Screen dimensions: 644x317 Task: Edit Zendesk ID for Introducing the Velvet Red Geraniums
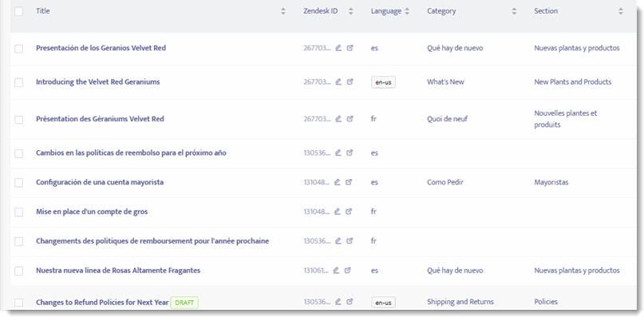[338, 81]
